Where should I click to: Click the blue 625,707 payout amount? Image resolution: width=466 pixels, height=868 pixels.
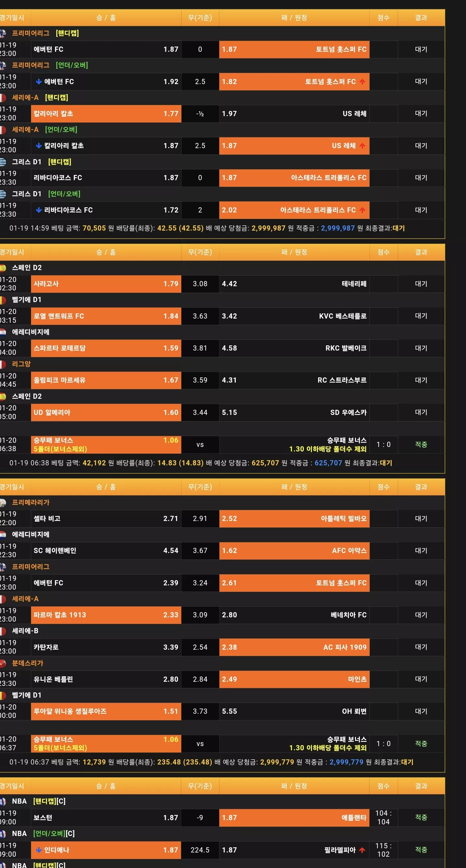pos(328,463)
